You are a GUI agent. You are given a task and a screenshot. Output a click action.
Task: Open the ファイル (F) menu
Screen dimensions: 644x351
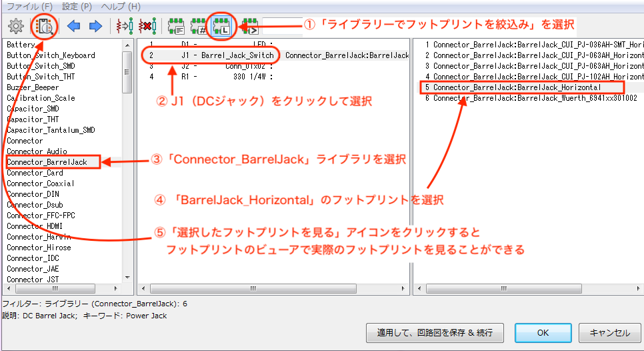(x=29, y=7)
